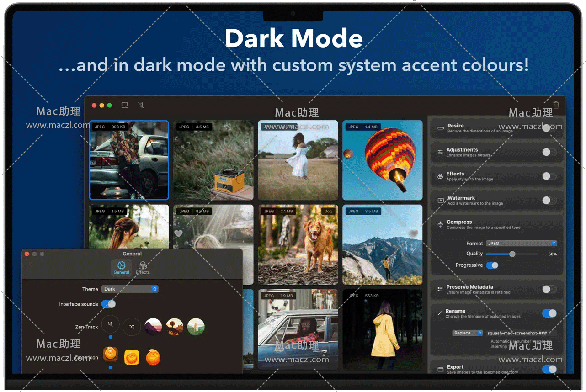Open the Theme Dark dropdown
Screen dimensions: 586x392
(130, 289)
